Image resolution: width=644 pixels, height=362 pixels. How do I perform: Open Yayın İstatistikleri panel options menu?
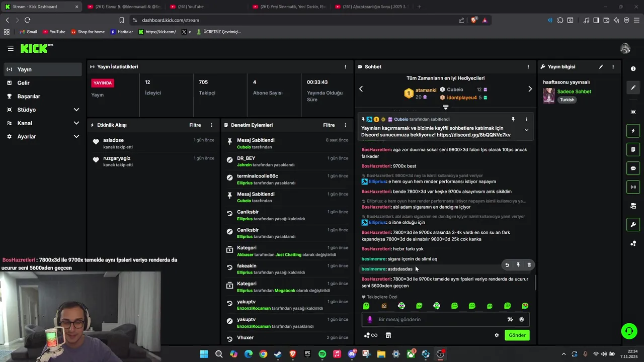point(345,67)
